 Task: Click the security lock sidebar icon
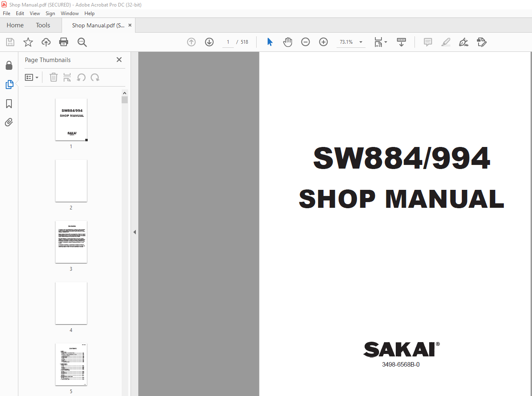(x=9, y=65)
